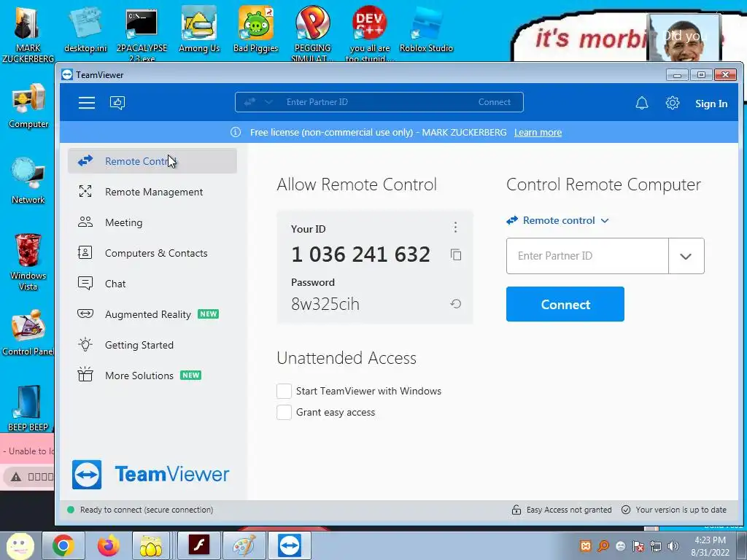
Task: Open the notifications bell
Action: pos(642,103)
